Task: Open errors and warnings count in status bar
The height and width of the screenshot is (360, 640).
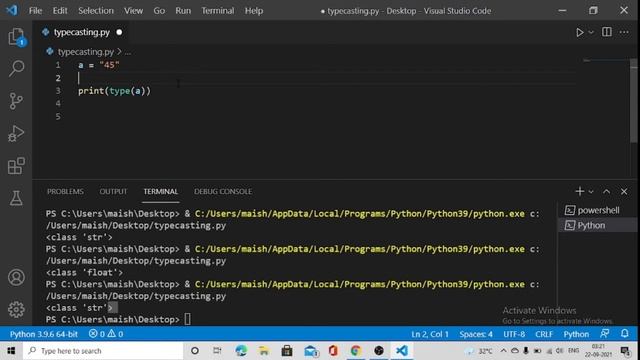Action: 106,334
